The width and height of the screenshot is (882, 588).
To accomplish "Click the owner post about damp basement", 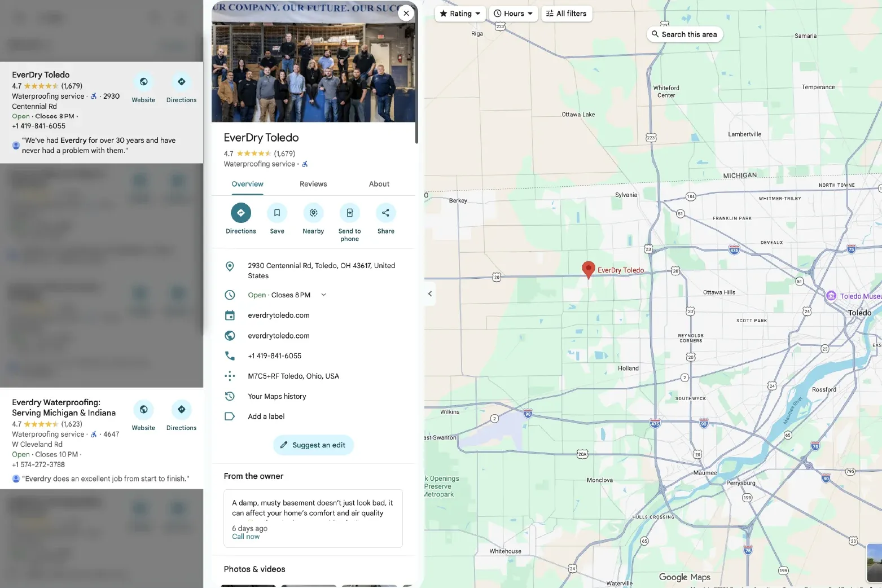I will click(x=313, y=518).
